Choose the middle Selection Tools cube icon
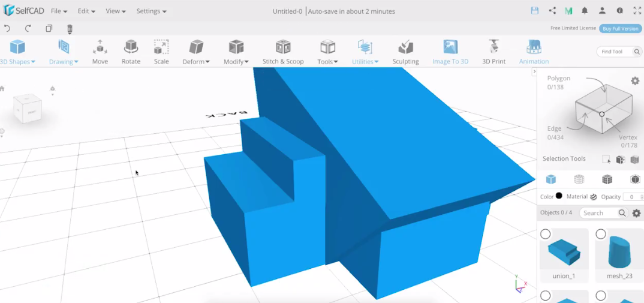This screenshot has width=644, height=303. [621, 159]
